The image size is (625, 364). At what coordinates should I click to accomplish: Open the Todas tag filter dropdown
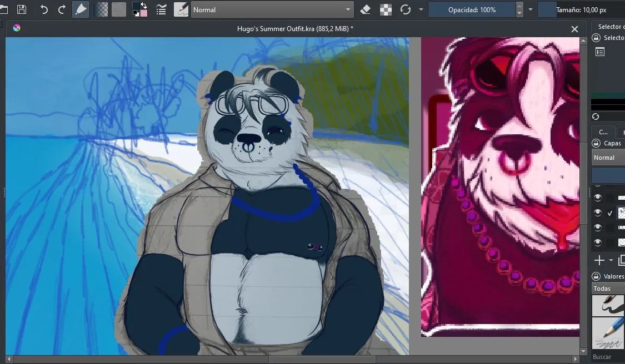(x=608, y=289)
